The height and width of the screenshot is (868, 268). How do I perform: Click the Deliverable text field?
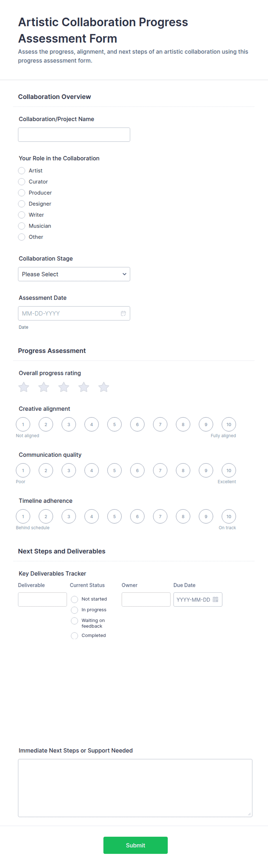(42, 600)
